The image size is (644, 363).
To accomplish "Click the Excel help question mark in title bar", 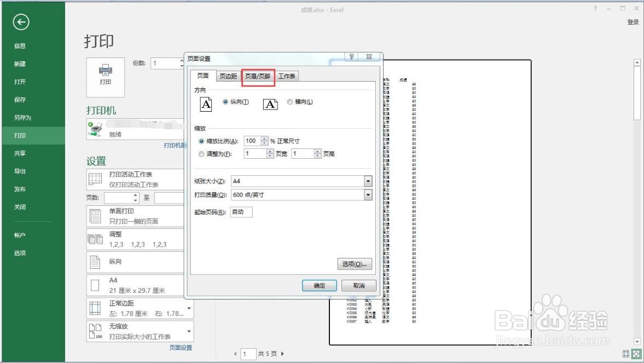I will [595, 8].
